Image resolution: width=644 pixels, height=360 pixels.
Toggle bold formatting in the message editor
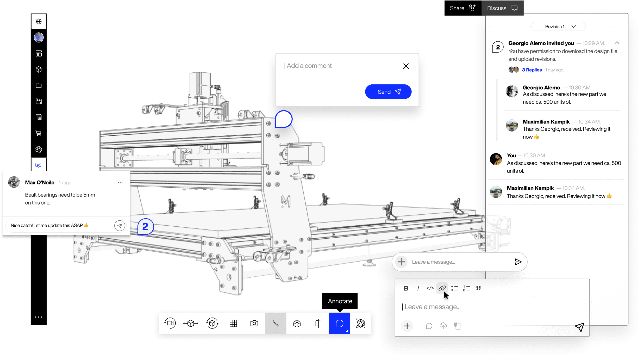[x=406, y=288]
